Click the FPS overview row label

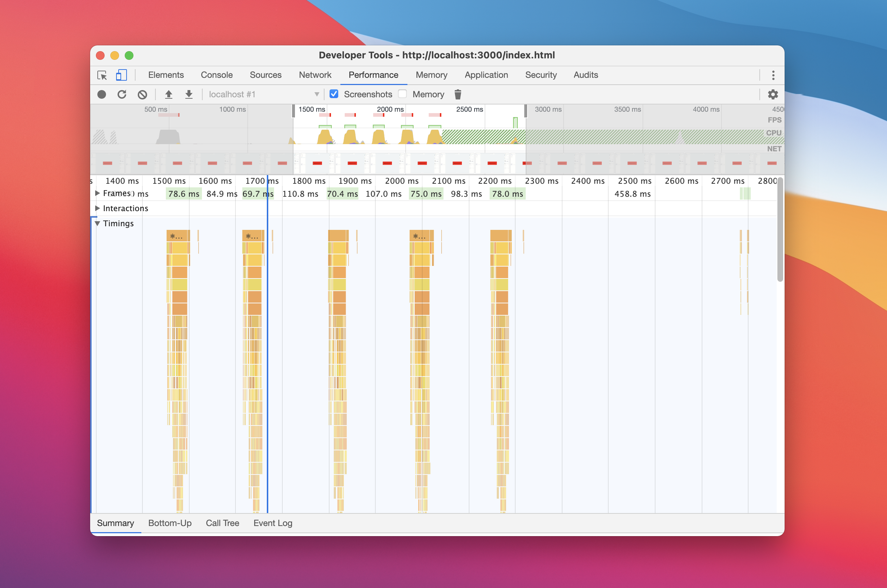pyautogui.click(x=774, y=120)
